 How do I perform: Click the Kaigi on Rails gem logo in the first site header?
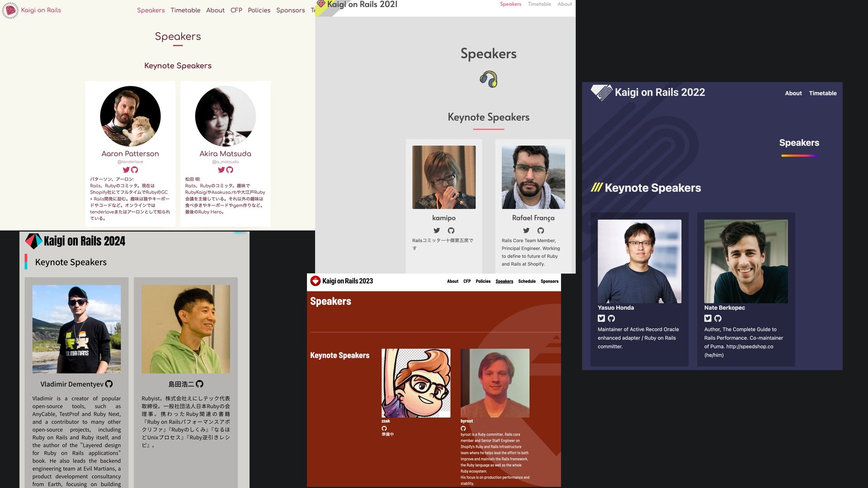tap(10, 10)
